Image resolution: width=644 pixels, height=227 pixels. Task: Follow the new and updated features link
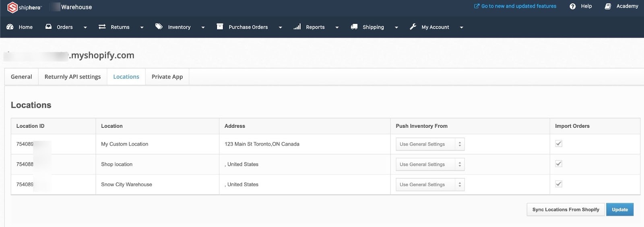coord(518,6)
